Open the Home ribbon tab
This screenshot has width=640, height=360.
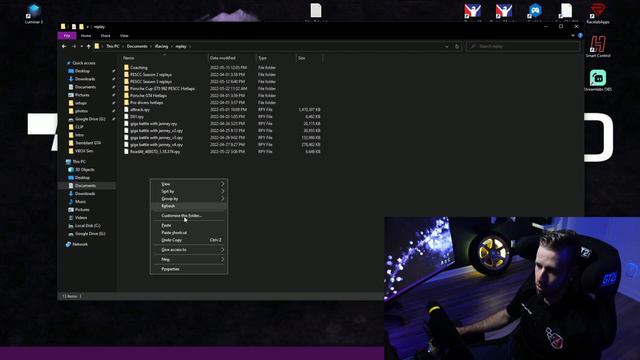(x=86, y=36)
